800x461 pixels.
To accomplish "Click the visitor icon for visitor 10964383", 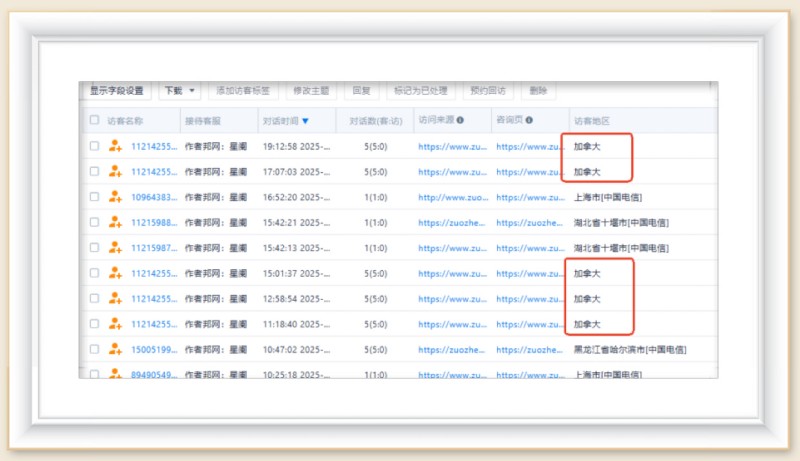I will coord(116,197).
